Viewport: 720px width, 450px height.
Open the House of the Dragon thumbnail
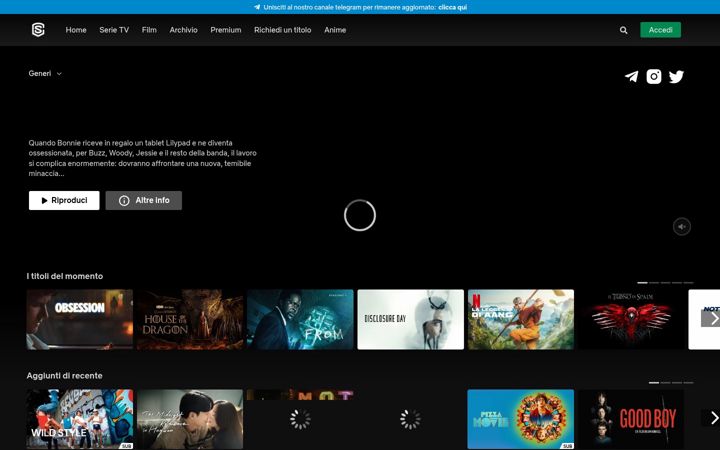(x=190, y=319)
